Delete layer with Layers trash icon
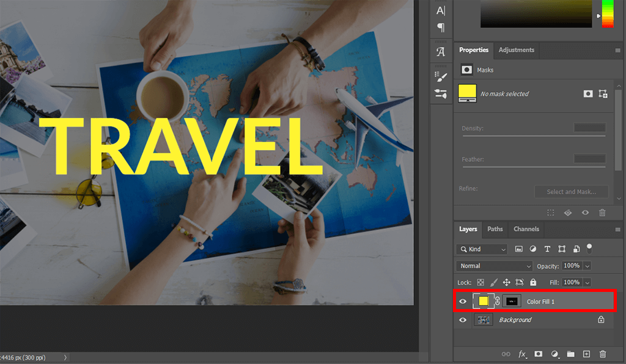Viewport: 626px width, 364px height. (603, 354)
